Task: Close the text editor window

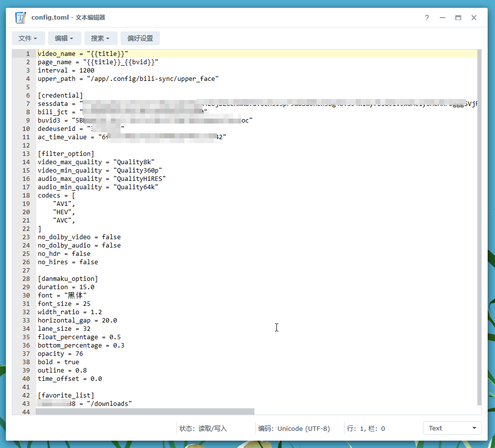Action: coord(474,18)
